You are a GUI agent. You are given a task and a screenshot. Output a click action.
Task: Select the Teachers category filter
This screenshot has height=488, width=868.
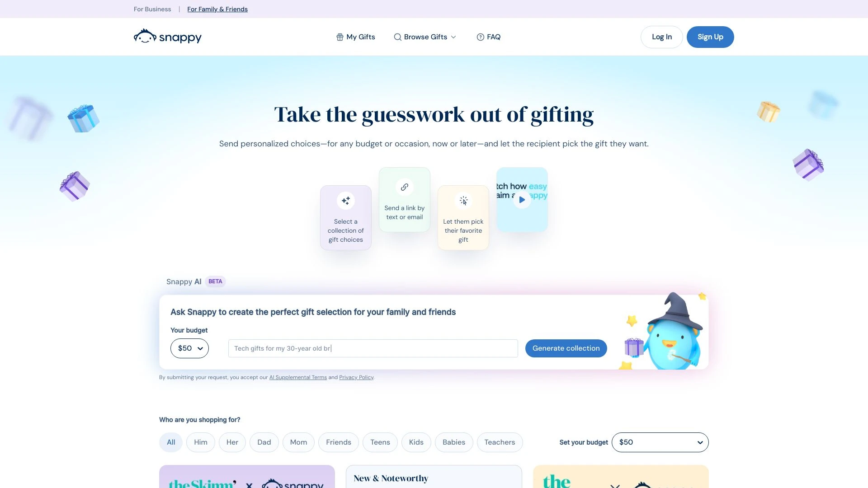point(500,441)
